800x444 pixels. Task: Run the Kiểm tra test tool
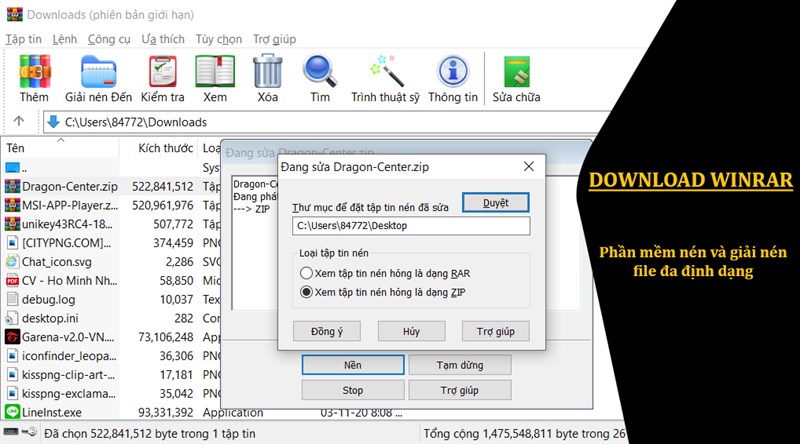163,71
